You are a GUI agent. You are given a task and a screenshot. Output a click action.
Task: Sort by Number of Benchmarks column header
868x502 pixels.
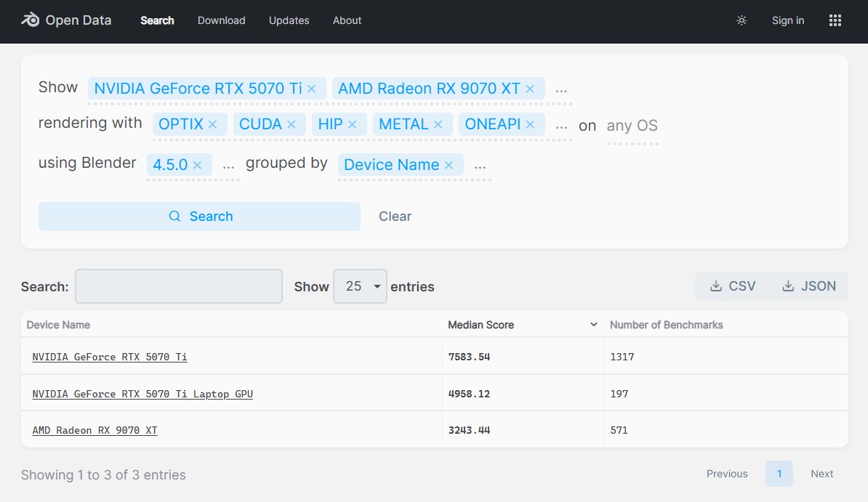666,325
